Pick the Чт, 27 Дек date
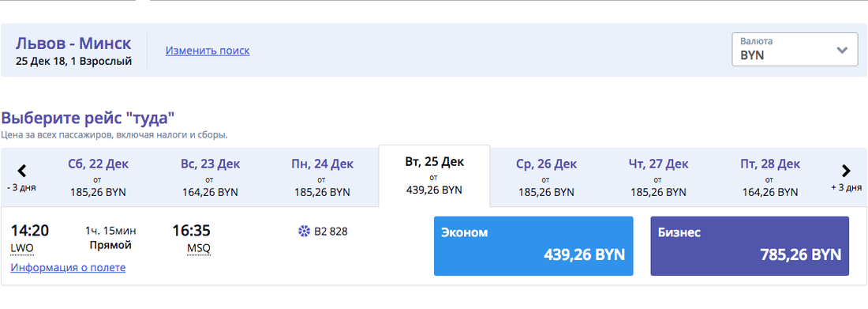This screenshot has width=868, height=309. tap(658, 178)
